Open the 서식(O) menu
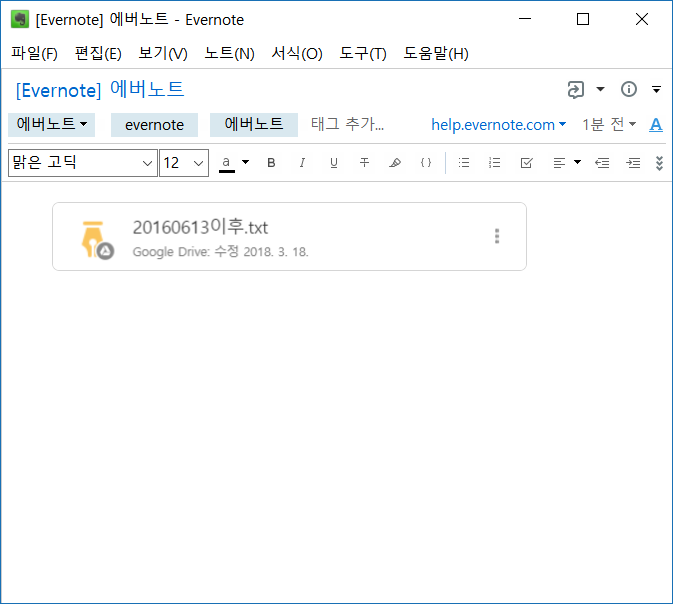Viewport: 673px width, 604px height. coord(297,54)
